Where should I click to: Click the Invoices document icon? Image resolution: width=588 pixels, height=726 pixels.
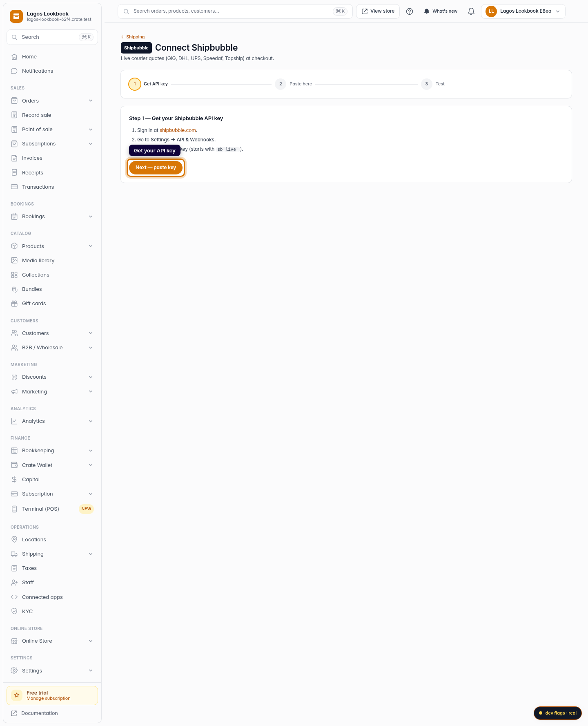14,158
